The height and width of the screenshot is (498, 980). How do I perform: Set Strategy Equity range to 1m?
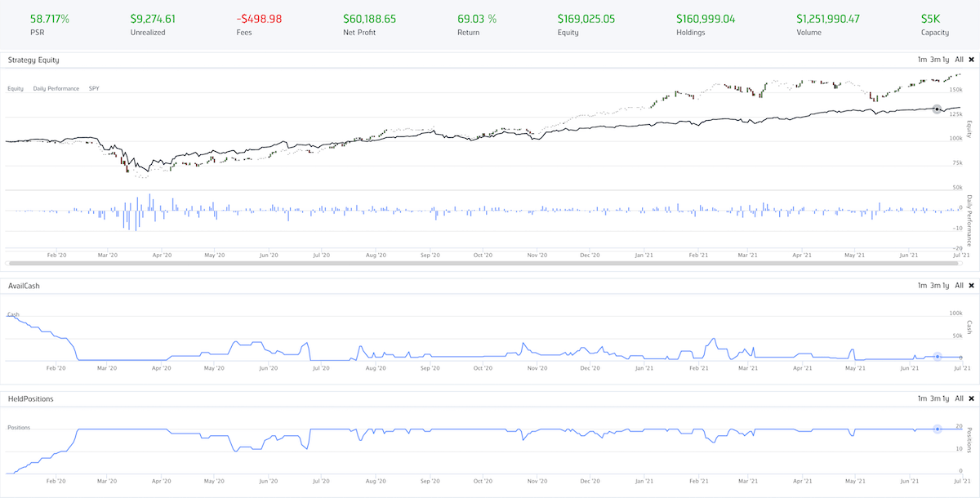922,60
